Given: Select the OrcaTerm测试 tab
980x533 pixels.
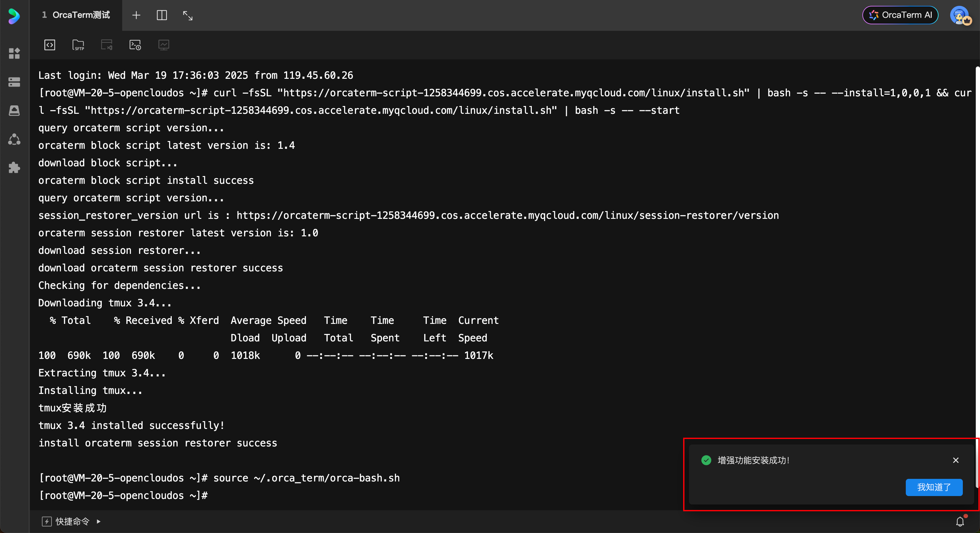Looking at the screenshot, I should [76, 15].
